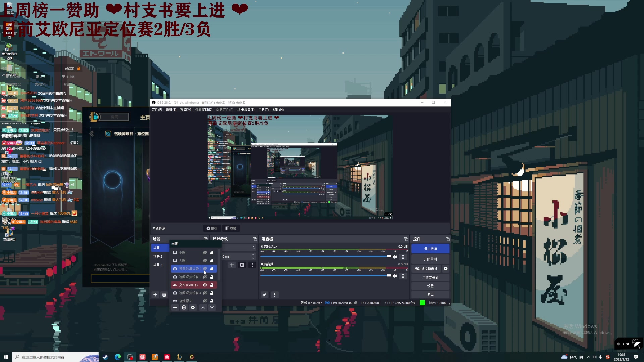This screenshot has height=362, width=644.
Task: Delete the selected scene with the trash icon
Action: [164, 295]
